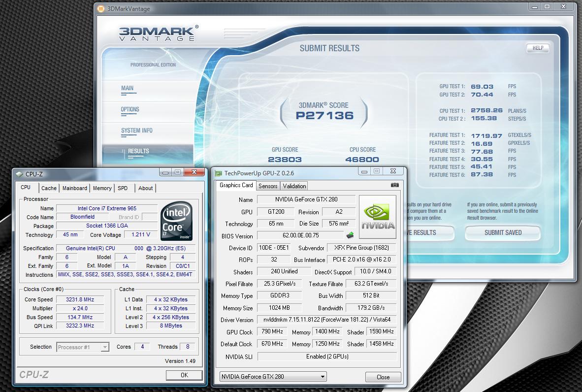The height and width of the screenshot is (392, 582).
Task: Click the Core Speed value 3231.8 MHz
Action: 80,299
